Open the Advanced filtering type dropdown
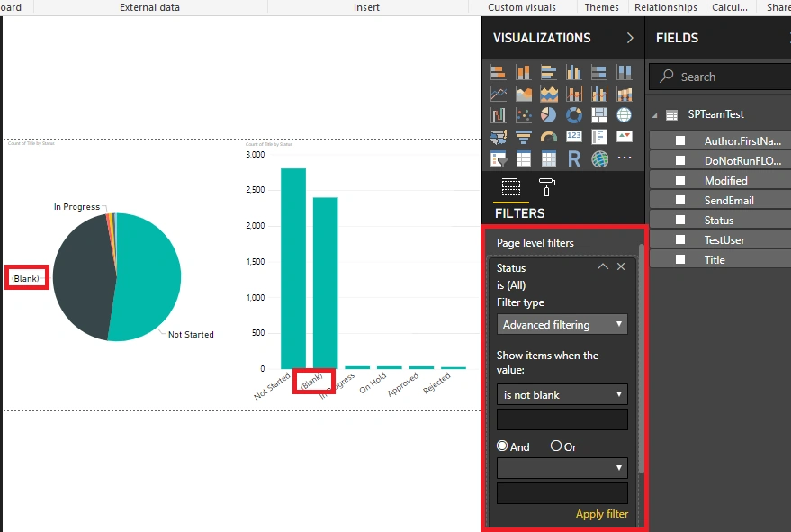The height and width of the screenshot is (532, 791). coord(562,325)
